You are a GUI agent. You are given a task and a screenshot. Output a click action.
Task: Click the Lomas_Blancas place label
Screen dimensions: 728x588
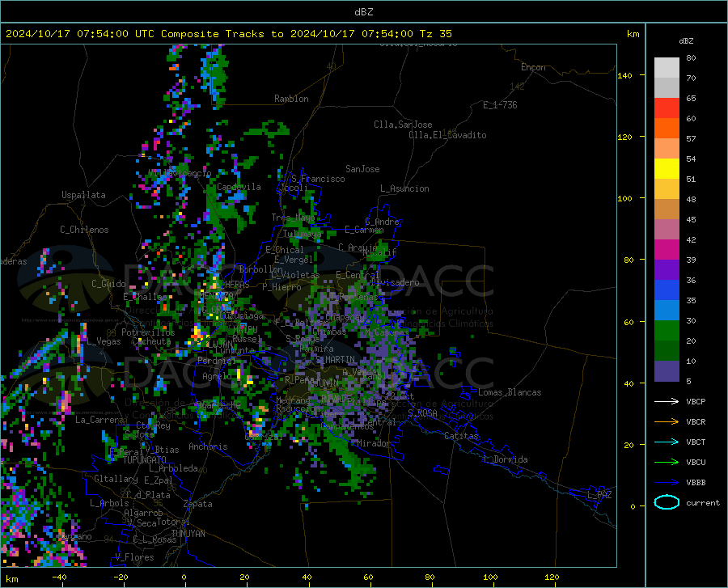(x=510, y=392)
